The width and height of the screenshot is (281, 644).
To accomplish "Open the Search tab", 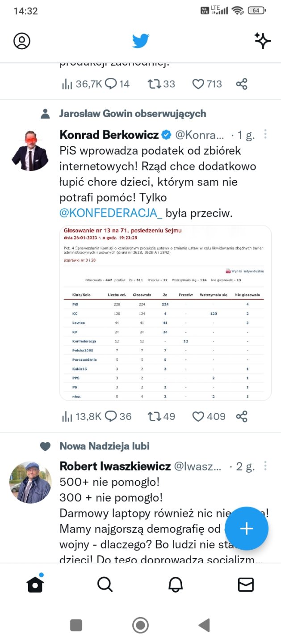I will 105,584.
